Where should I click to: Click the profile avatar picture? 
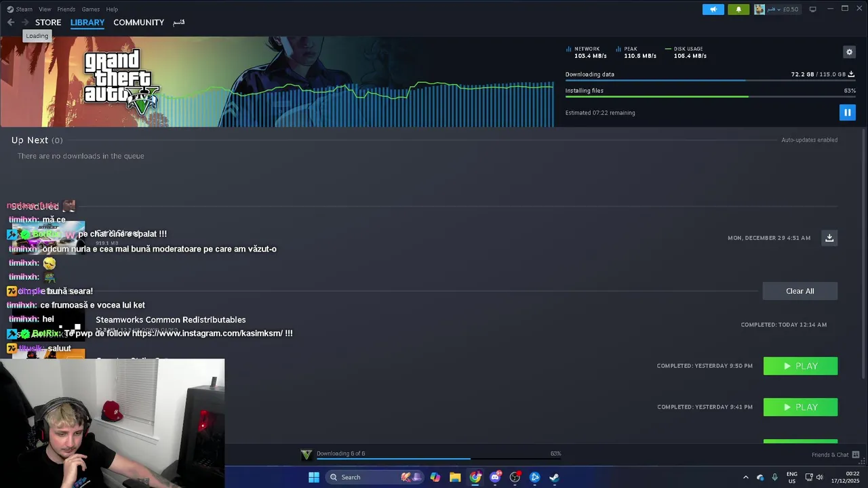click(759, 9)
